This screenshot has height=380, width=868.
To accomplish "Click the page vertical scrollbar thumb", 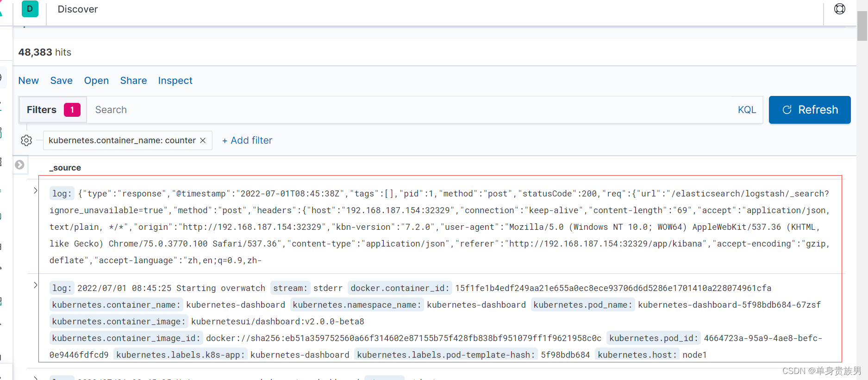I will (862, 25).
